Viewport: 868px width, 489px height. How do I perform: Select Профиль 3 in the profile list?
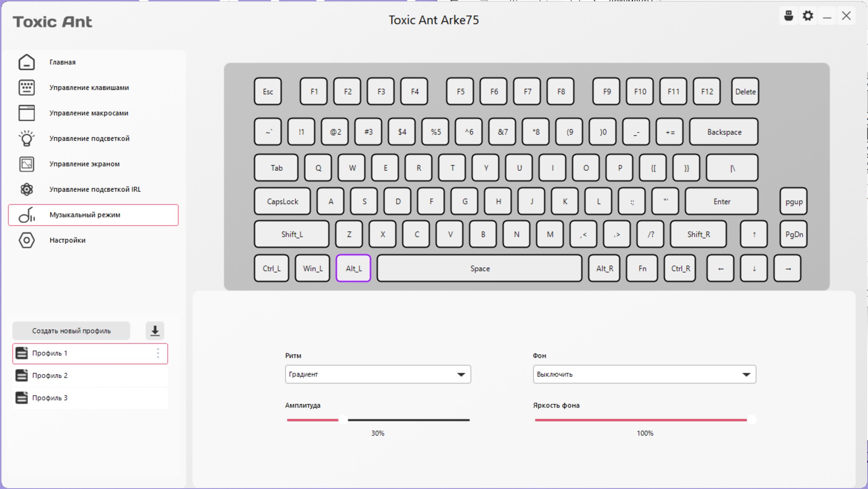pyautogui.click(x=90, y=398)
